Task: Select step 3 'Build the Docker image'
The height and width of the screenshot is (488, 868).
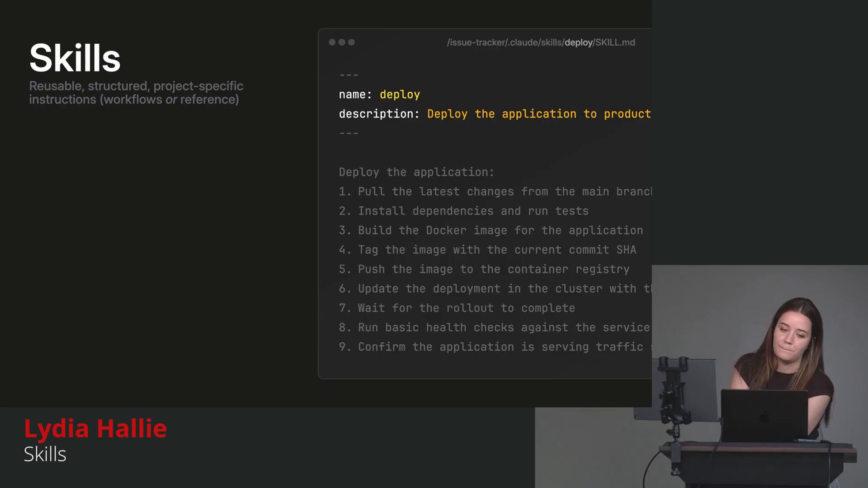Action: (x=491, y=230)
